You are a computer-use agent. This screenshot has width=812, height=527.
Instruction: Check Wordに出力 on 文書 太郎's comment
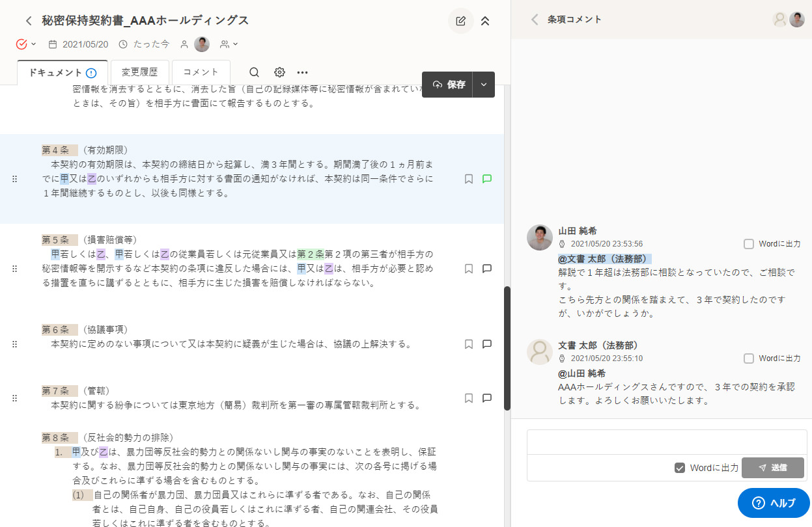click(x=749, y=358)
